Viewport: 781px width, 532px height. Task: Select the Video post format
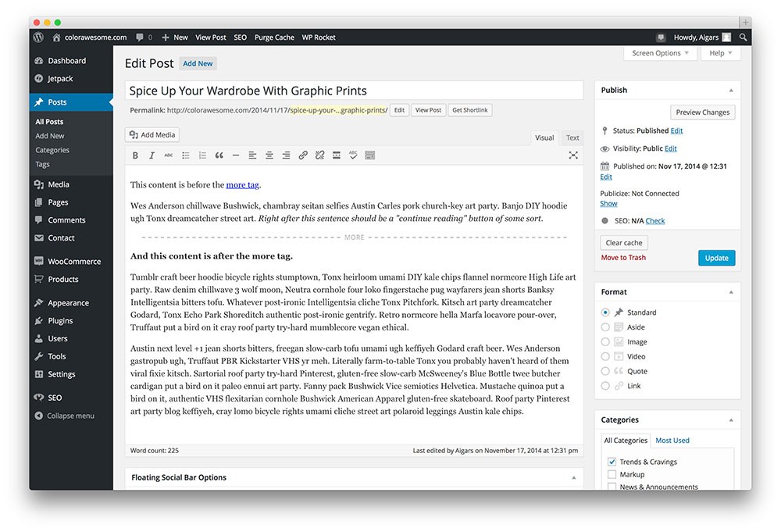click(605, 357)
